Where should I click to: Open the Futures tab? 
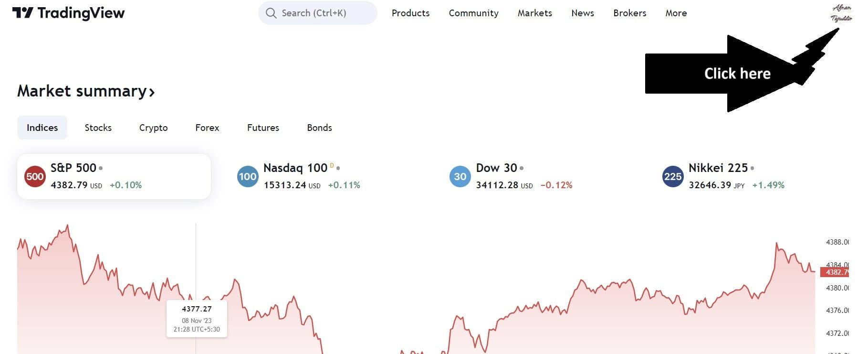coord(262,128)
